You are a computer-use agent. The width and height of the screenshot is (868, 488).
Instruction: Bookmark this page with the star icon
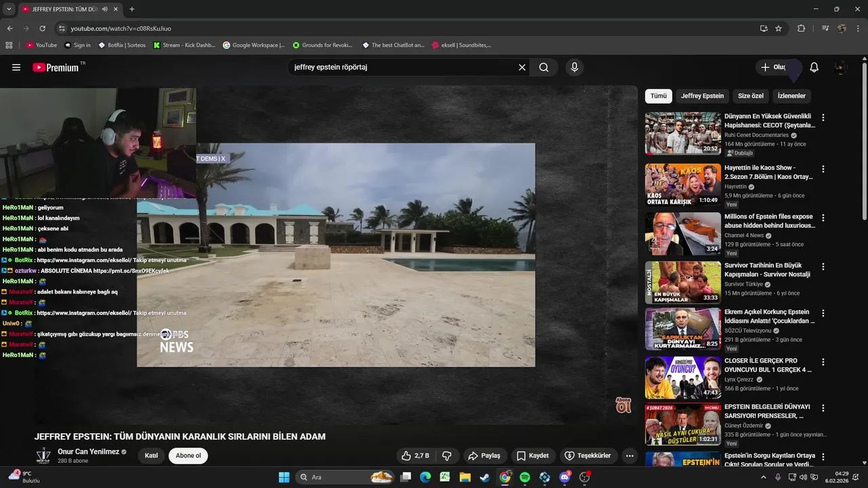pos(778,28)
